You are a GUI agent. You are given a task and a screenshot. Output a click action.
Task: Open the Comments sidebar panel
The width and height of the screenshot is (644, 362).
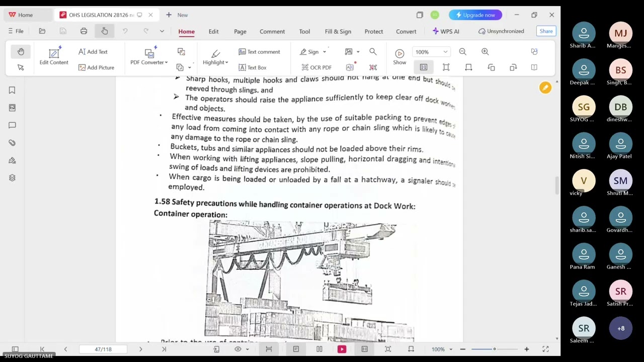12,125
